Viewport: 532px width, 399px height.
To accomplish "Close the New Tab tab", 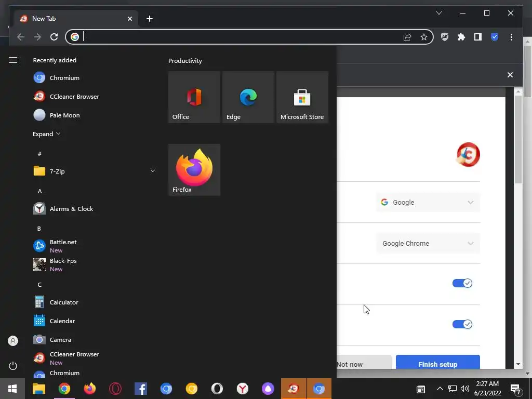I will [x=129, y=19].
